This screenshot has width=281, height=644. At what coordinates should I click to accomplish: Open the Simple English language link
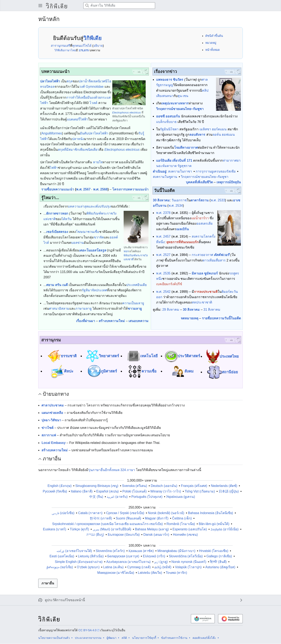[78, 562]
